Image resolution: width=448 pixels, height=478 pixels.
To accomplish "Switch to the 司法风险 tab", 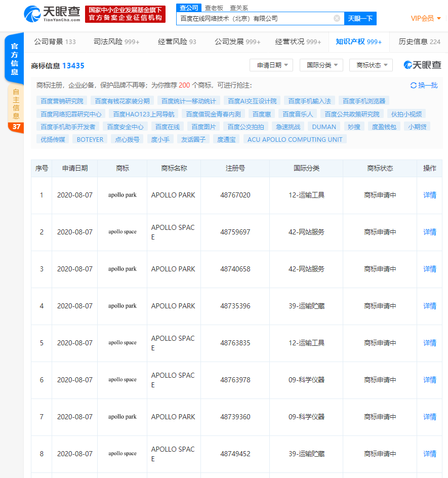I will [116, 42].
